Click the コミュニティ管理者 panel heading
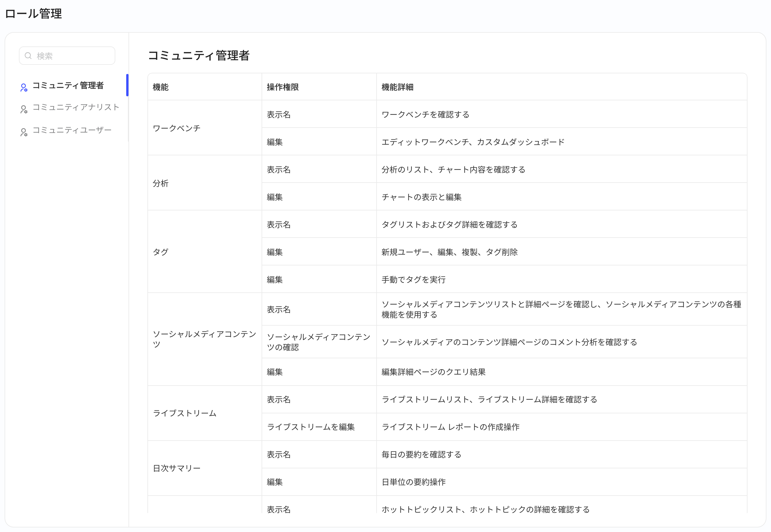Image resolution: width=771 pixels, height=532 pixels. coord(199,55)
